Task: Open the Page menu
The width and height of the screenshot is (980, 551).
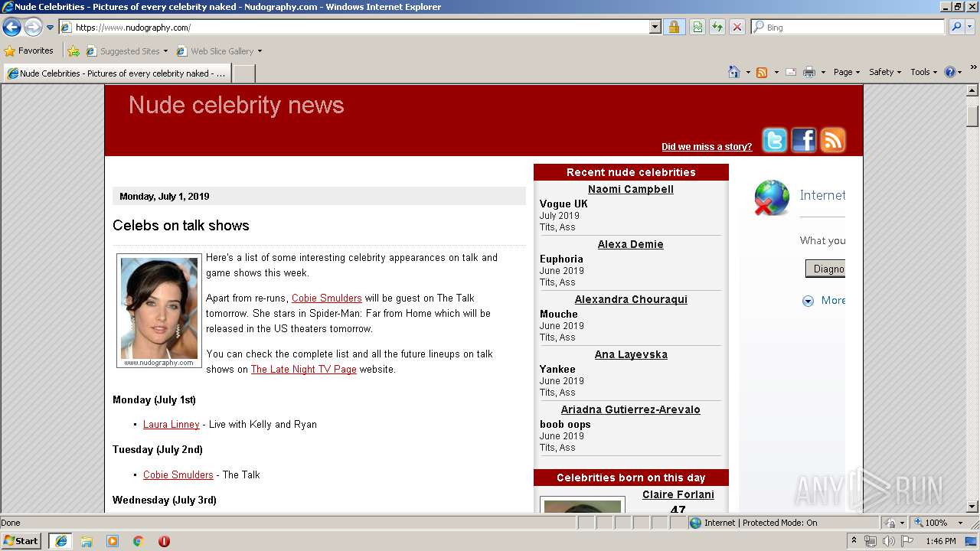Action: click(847, 72)
